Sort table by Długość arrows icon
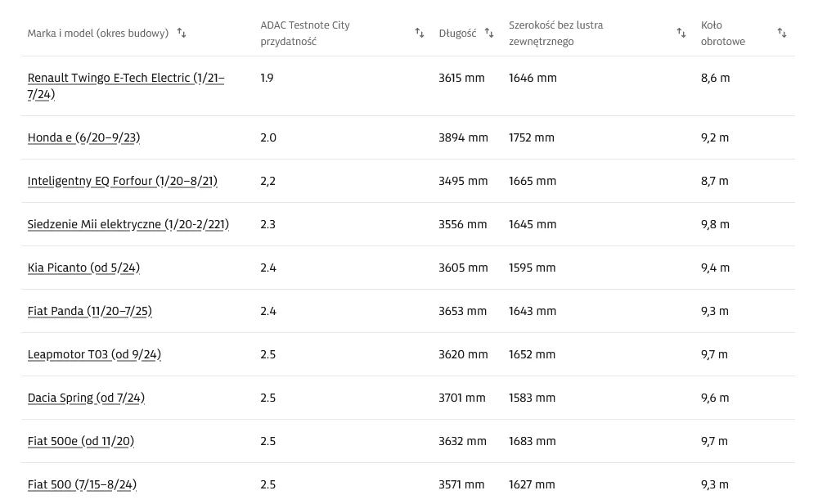The height and width of the screenshot is (504, 818). pos(489,34)
